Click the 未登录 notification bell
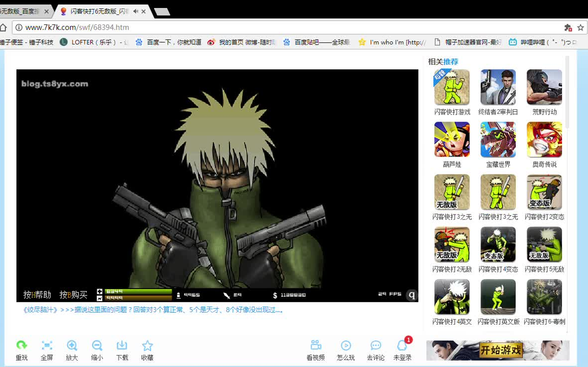 (x=402, y=345)
